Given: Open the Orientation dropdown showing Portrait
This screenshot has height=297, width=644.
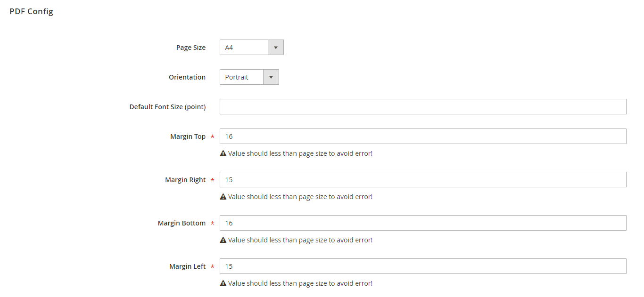Looking at the screenshot, I should [x=249, y=77].
